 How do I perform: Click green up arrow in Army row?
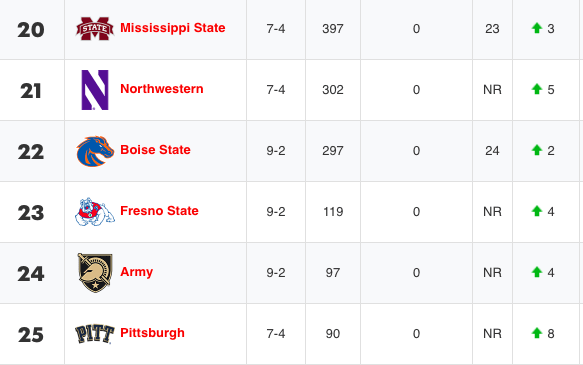point(537,272)
